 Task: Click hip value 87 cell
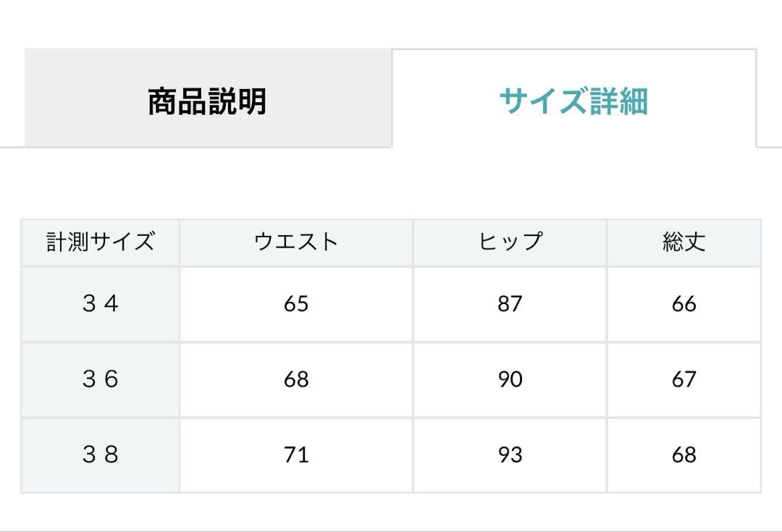510,304
